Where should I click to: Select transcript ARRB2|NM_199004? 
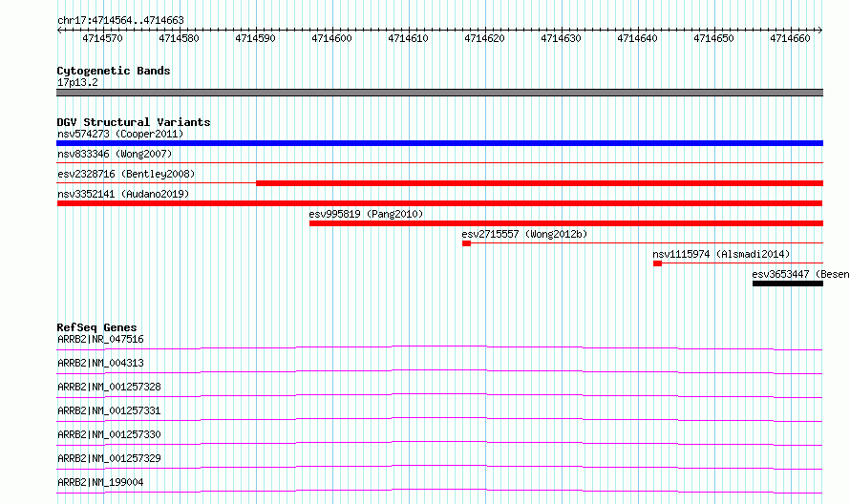click(100, 482)
